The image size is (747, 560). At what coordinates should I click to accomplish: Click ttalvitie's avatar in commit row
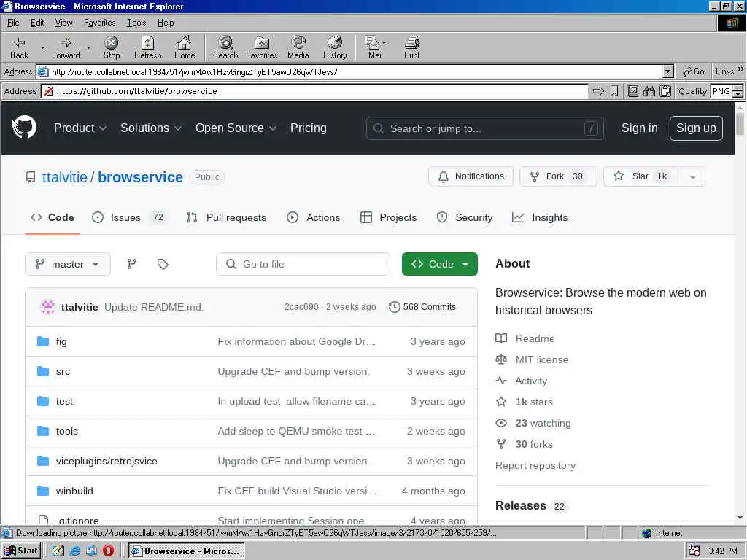(x=47, y=307)
